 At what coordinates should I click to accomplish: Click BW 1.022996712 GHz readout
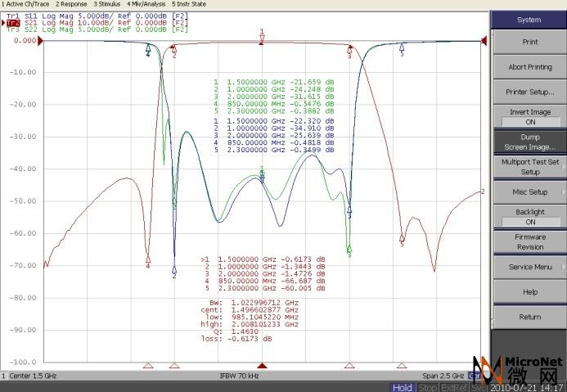click(254, 303)
